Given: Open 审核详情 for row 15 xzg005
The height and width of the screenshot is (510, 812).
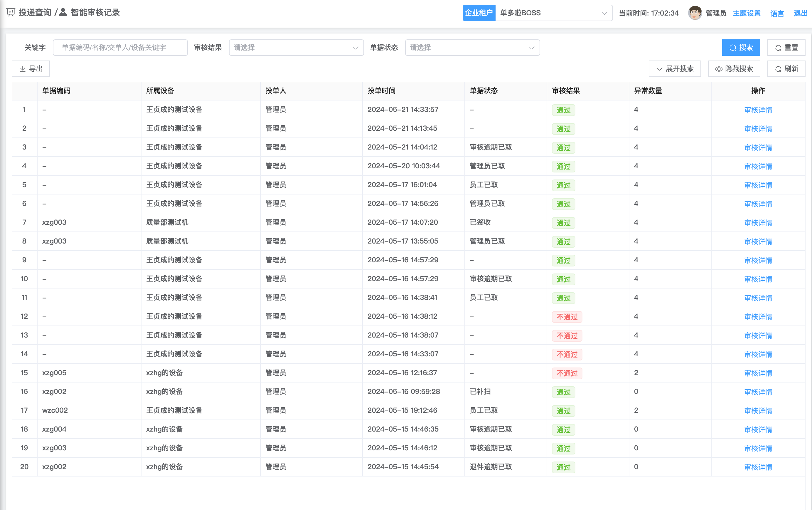Looking at the screenshot, I should 758,373.
